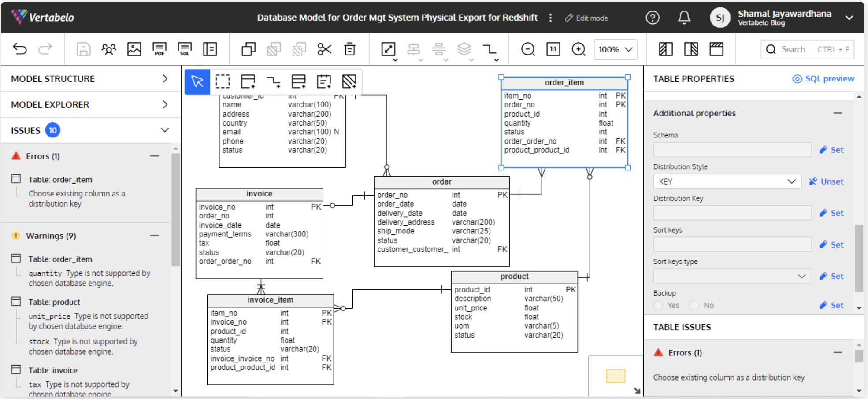Click Set next to Backup

[x=831, y=305]
